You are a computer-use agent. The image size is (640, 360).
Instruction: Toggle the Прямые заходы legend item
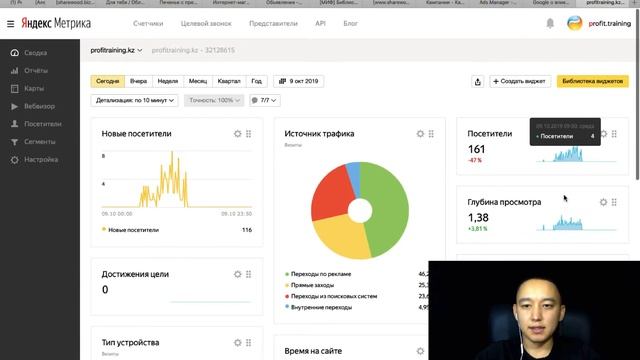pos(309,285)
